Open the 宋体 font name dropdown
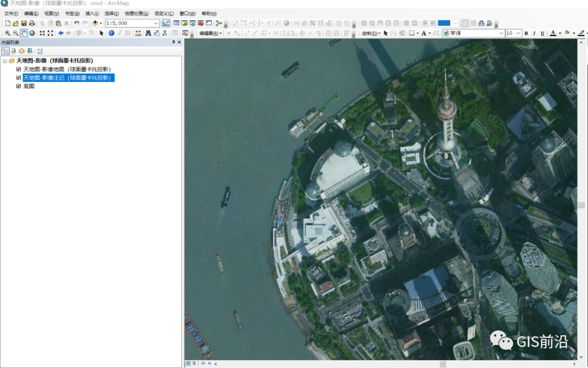The height and width of the screenshot is (368, 588). pyautogui.click(x=501, y=33)
